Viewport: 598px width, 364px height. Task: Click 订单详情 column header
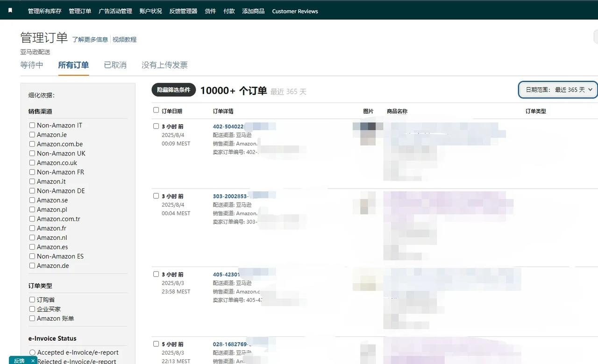223,111
